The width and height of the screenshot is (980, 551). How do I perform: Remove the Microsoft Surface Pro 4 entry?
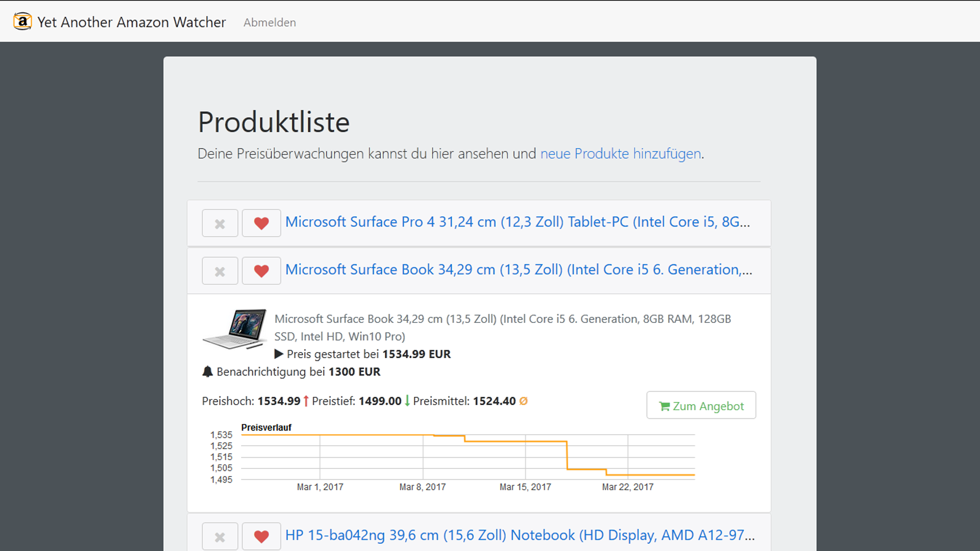pyautogui.click(x=220, y=223)
